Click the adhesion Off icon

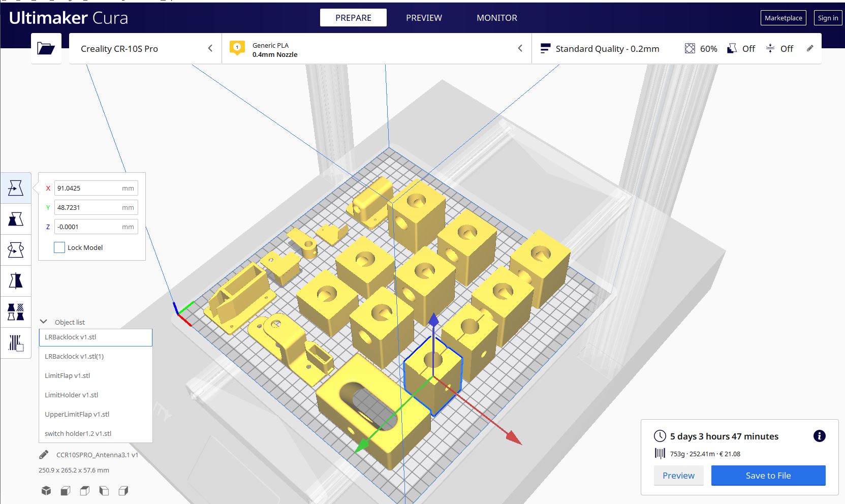pyautogui.click(x=770, y=49)
